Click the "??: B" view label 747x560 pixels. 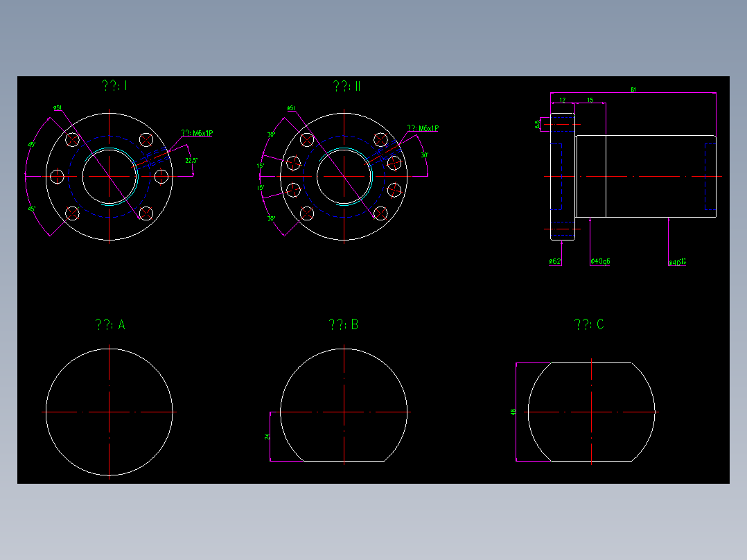point(344,323)
